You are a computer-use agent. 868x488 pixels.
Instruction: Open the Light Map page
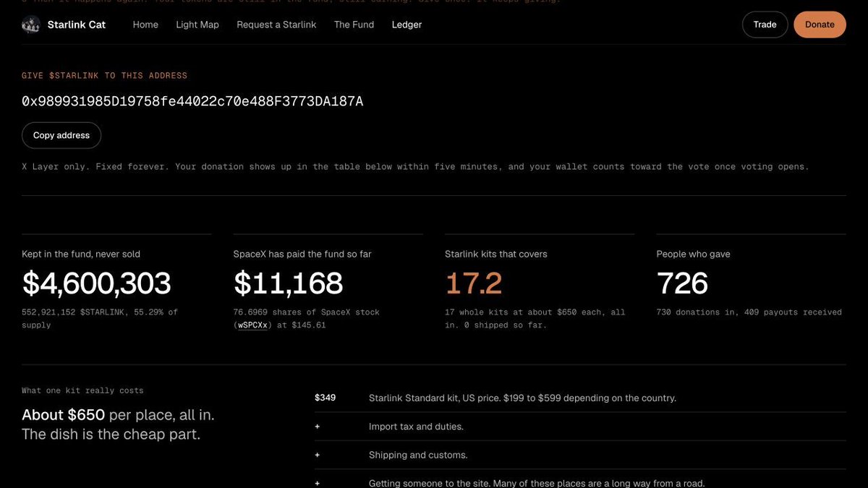(197, 25)
